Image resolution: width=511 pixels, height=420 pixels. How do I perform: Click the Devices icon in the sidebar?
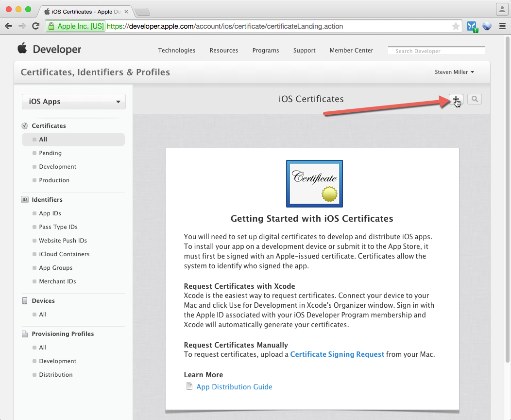(x=24, y=300)
